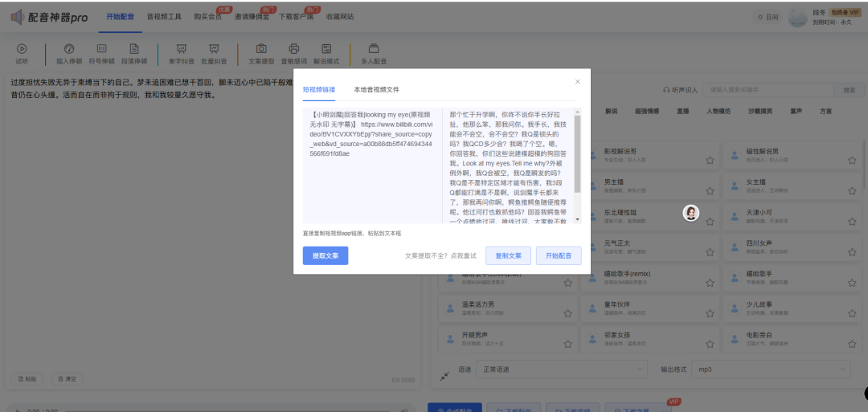This screenshot has width=868, height=412.
Task: Click the 解说模式 narration mode icon
Action: pos(326,49)
